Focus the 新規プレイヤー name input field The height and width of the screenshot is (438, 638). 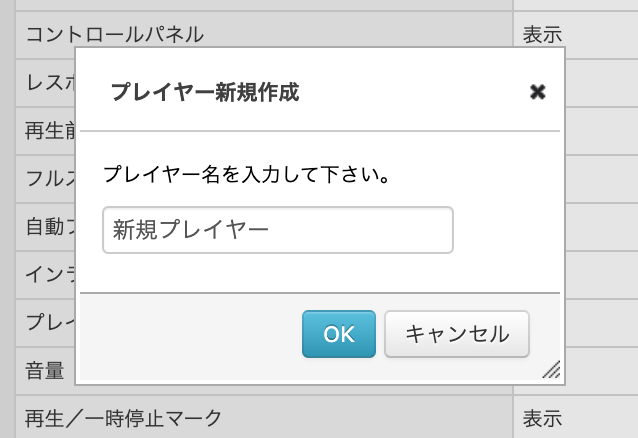[278, 230]
